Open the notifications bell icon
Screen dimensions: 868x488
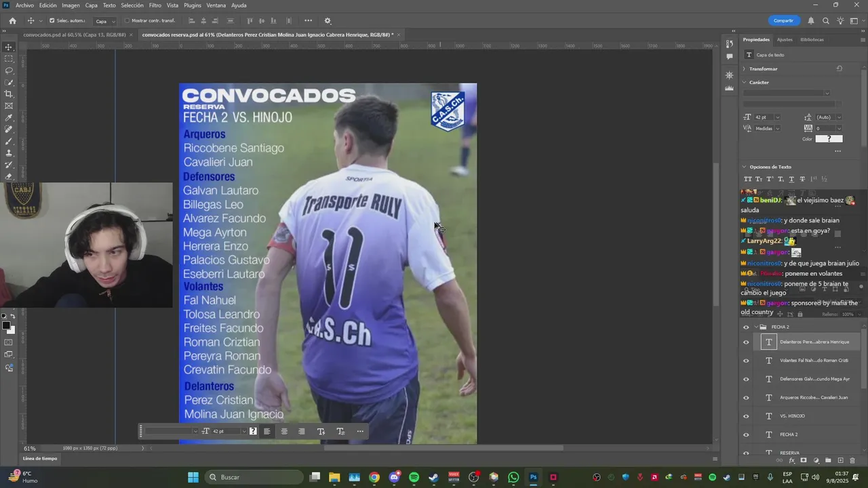[x=811, y=21]
